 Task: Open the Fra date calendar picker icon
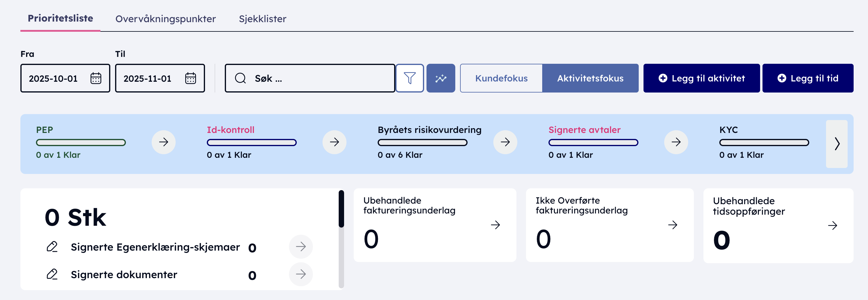point(96,78)
